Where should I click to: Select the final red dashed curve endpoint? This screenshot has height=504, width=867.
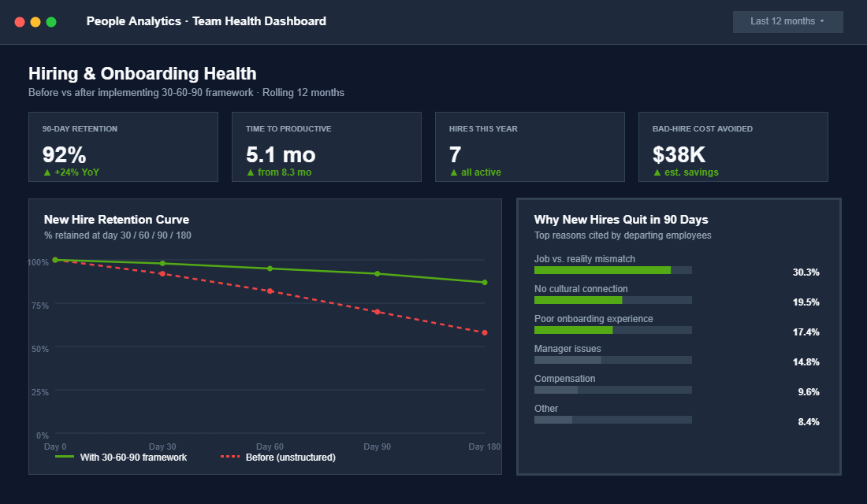[485, 332]
